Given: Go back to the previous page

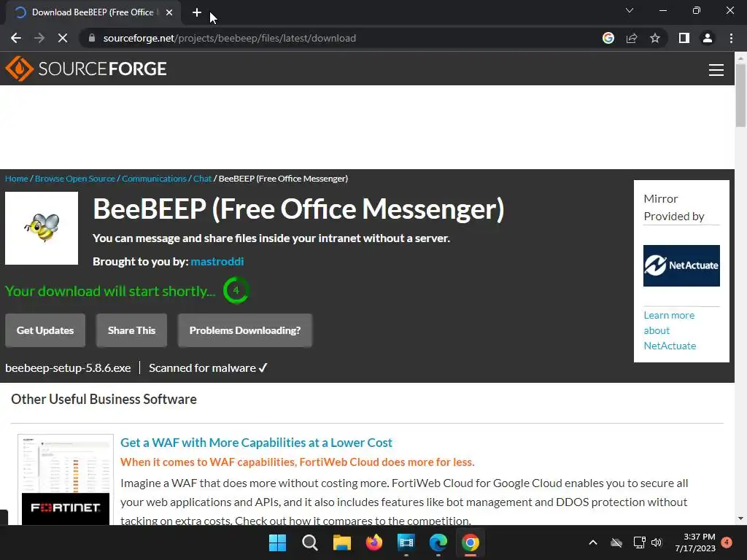Looking at the screenshot, I should coord(16,38).
